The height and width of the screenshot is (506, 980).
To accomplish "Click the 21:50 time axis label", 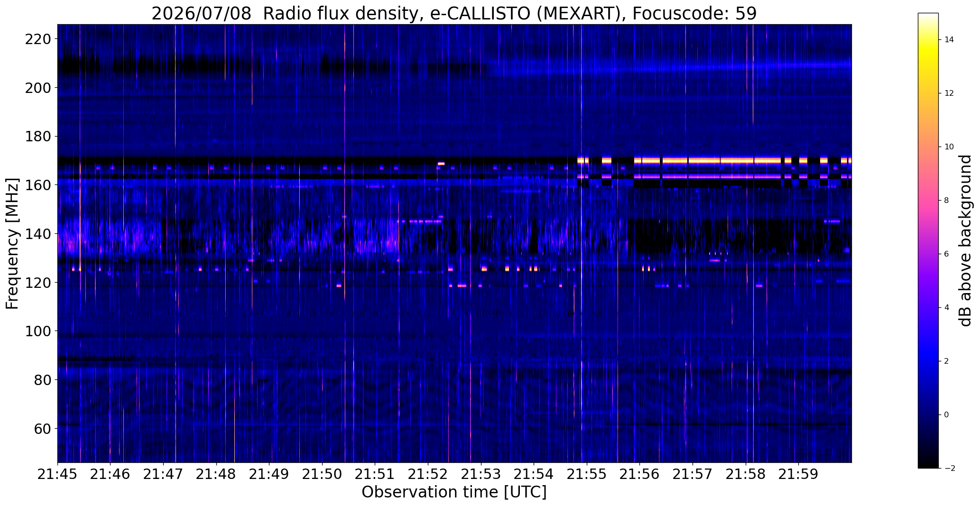I will [322, 474].
